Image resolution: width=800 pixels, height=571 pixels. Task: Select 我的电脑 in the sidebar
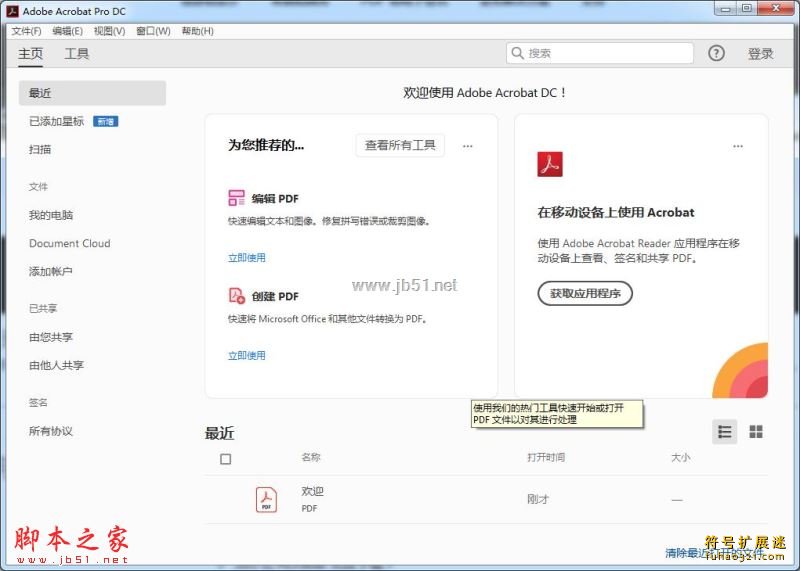(x=51, y=215)
